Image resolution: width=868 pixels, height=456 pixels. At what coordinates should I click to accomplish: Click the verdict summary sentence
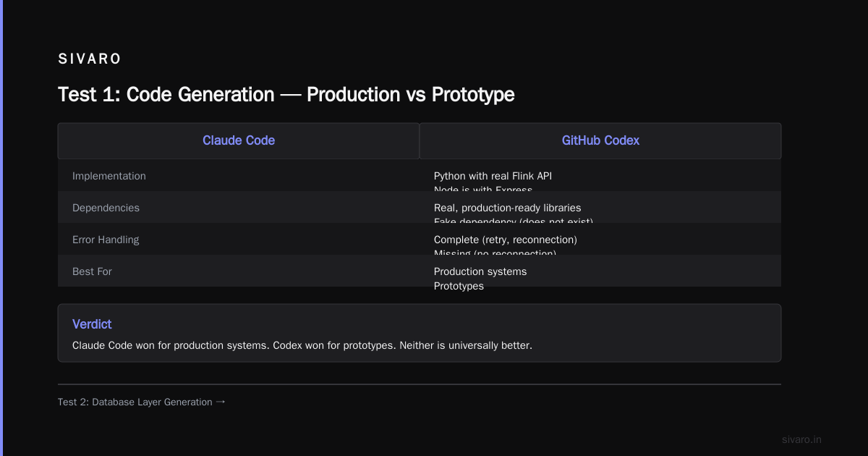(302, 345)
